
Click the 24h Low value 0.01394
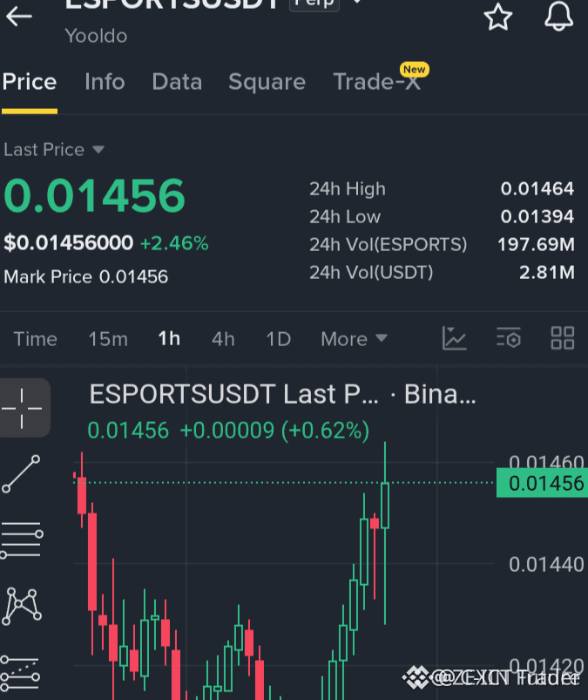pos(537,216)
